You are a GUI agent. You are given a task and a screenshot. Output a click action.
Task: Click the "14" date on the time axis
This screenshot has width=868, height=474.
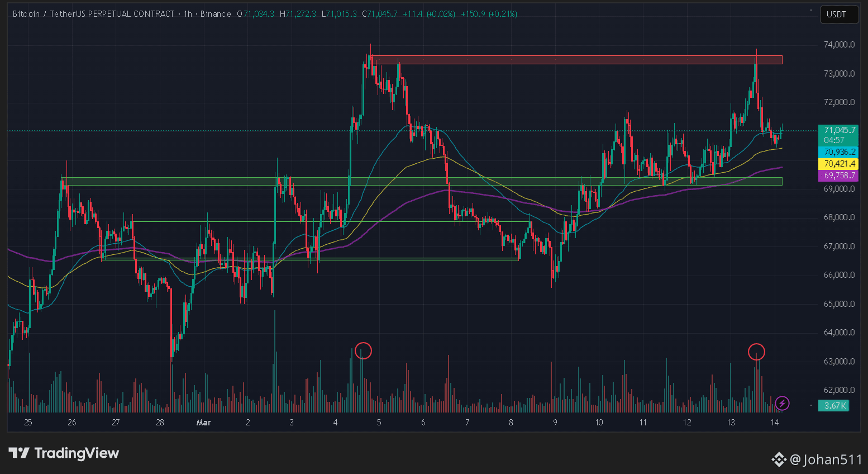[x=775, y=423]
